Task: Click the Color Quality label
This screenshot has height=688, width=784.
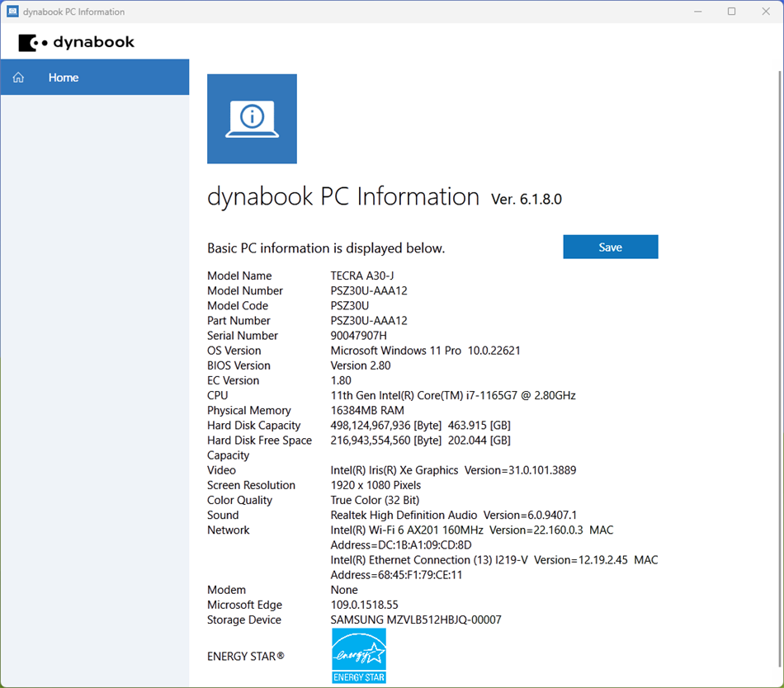Action: (x=240, y=500)
